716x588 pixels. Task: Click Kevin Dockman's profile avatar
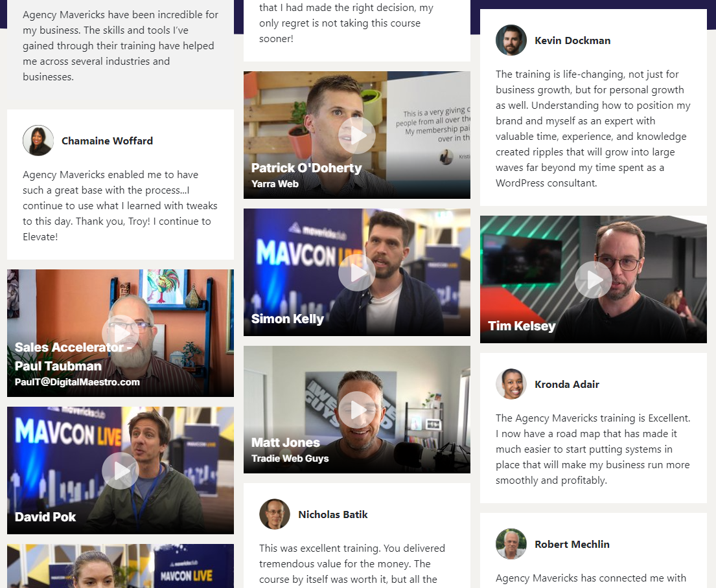point(511,40)
